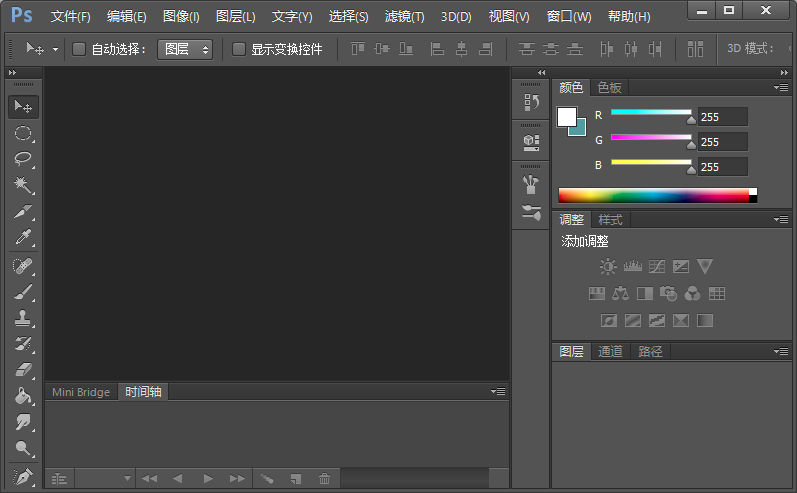Switch to the 色板 tab

click(x=609, y=88)
